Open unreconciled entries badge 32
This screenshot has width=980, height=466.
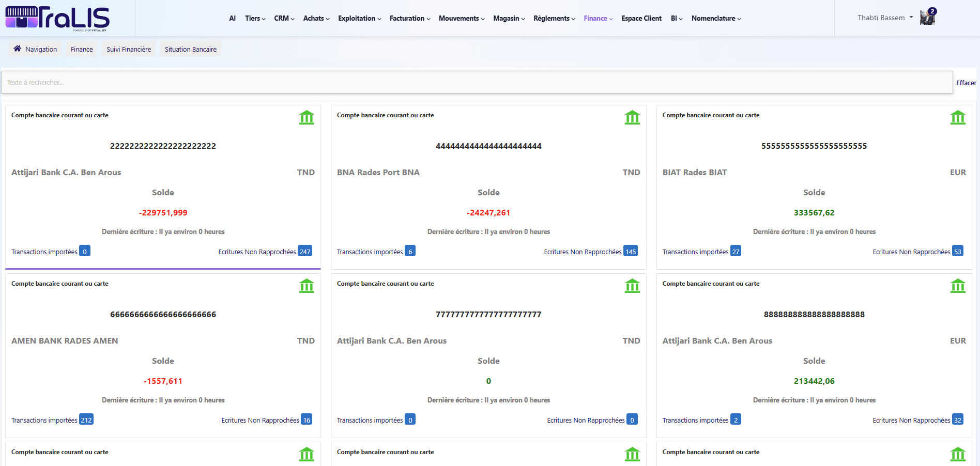pyautogui.click(x=958, y=420)
